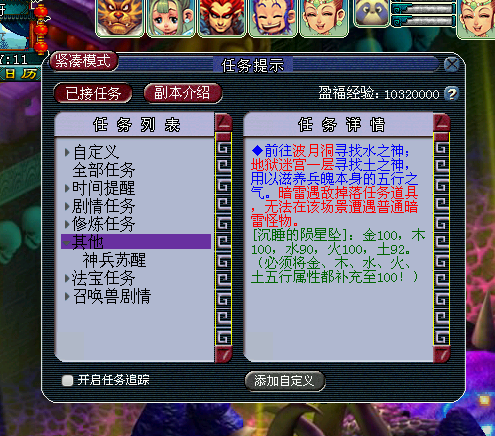
Task: Enable the 开启任务追踪 checkbox
Action: click(x=67, y=380)
